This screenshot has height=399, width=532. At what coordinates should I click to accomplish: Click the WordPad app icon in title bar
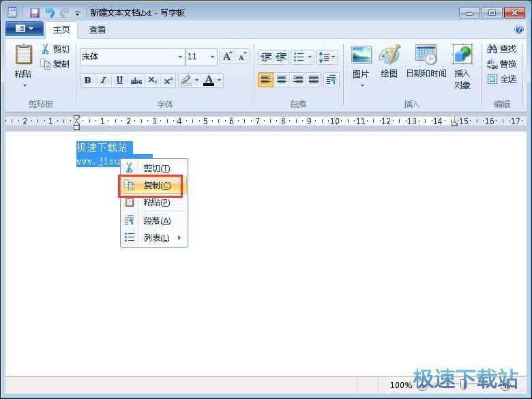[12, 13]
